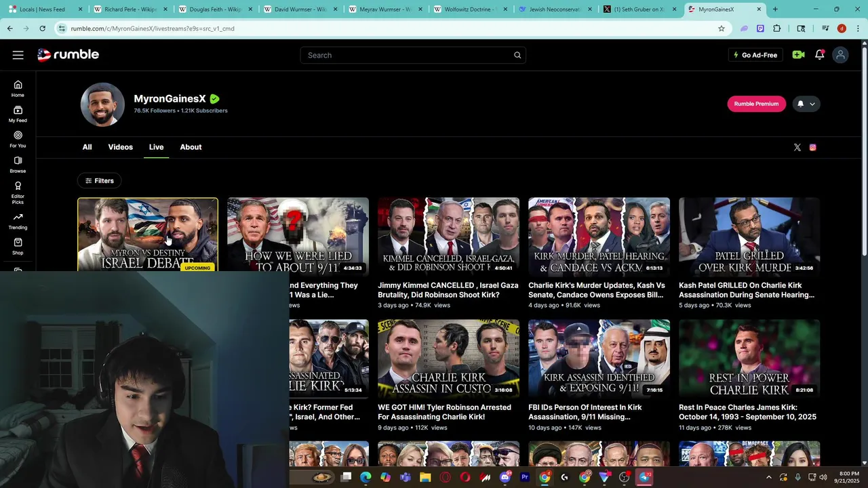Open Charlie Kirk Assassin In Custody thumbnail
868x488 pixels.
[448, 359]
